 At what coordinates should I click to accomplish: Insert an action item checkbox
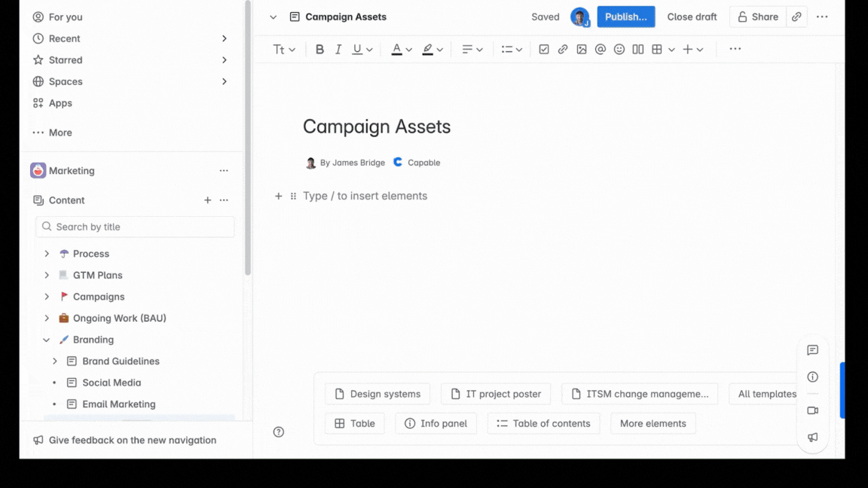tap(545, 48)
